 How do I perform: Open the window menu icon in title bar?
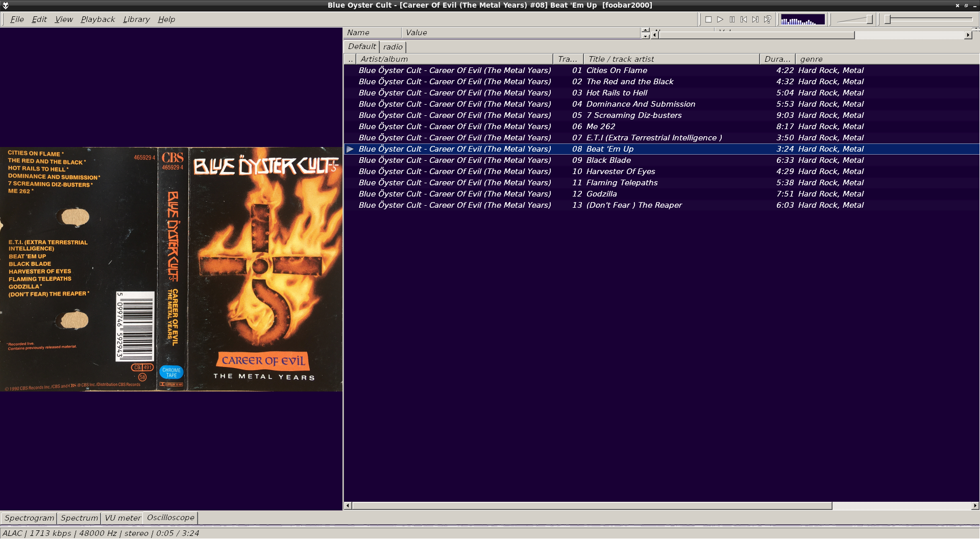(6, 5)
